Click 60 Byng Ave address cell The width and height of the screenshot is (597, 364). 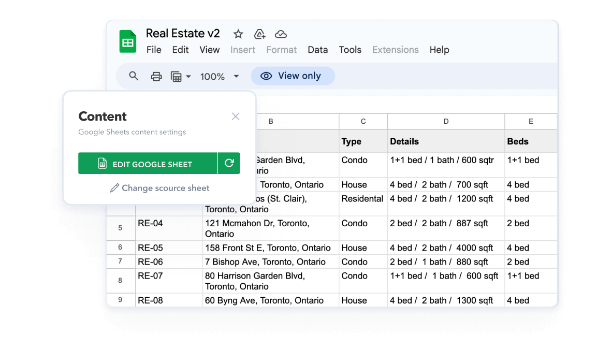click(271, 300)
